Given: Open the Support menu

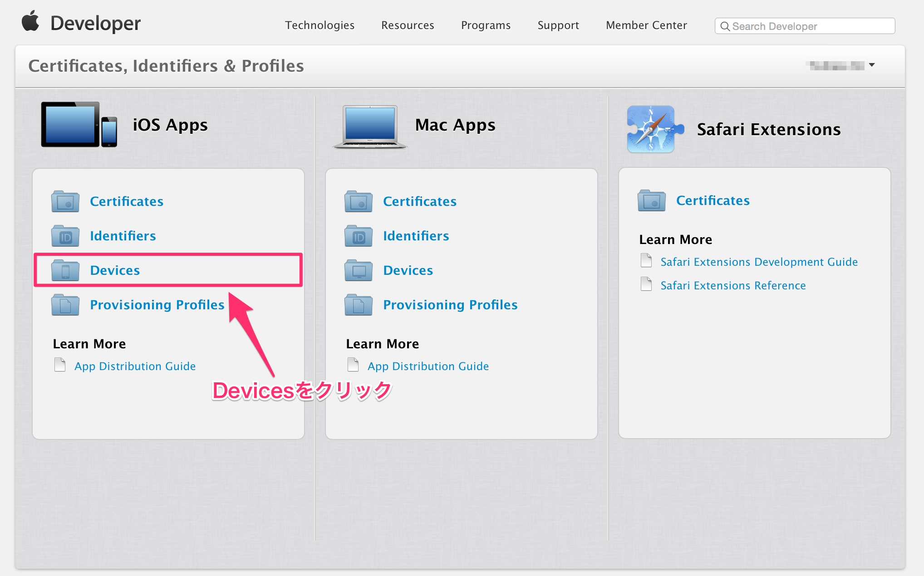Looking at the screenshot, I should [x=558, y=25].
